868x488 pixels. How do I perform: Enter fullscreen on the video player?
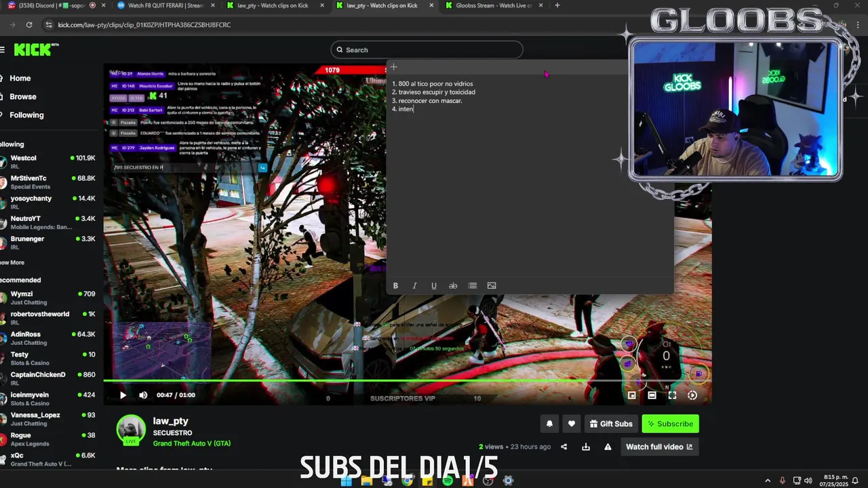[672, 395]
